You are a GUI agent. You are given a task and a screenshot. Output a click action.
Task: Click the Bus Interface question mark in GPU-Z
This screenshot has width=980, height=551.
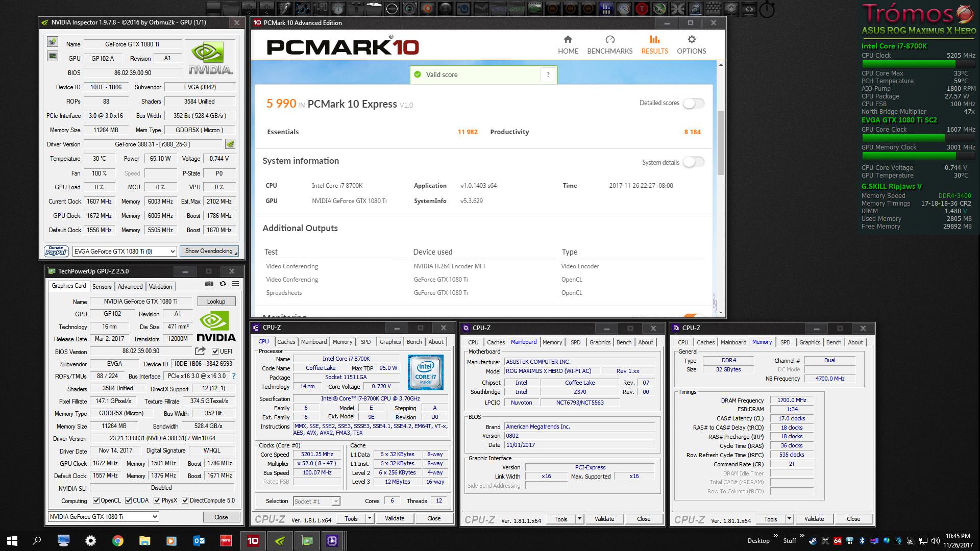234,376
